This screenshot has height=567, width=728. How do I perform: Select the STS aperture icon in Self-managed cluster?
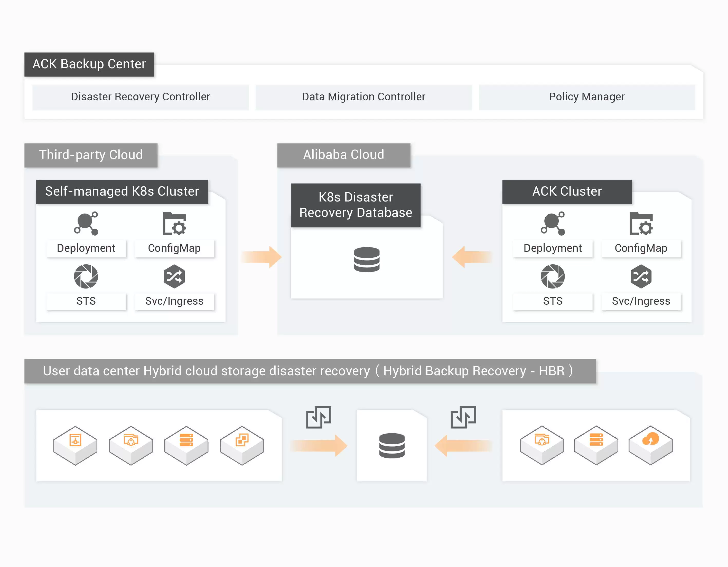click(x=86, y=276)
